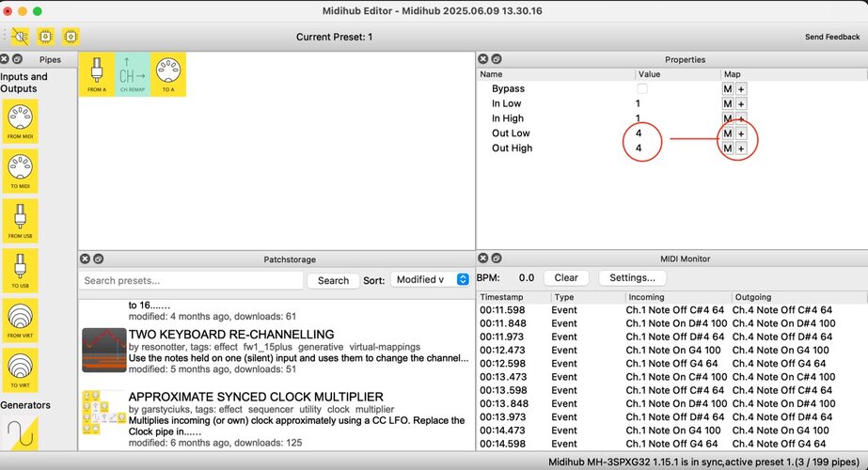Select the FROM MIDI input pipe icon

point(20,121)
